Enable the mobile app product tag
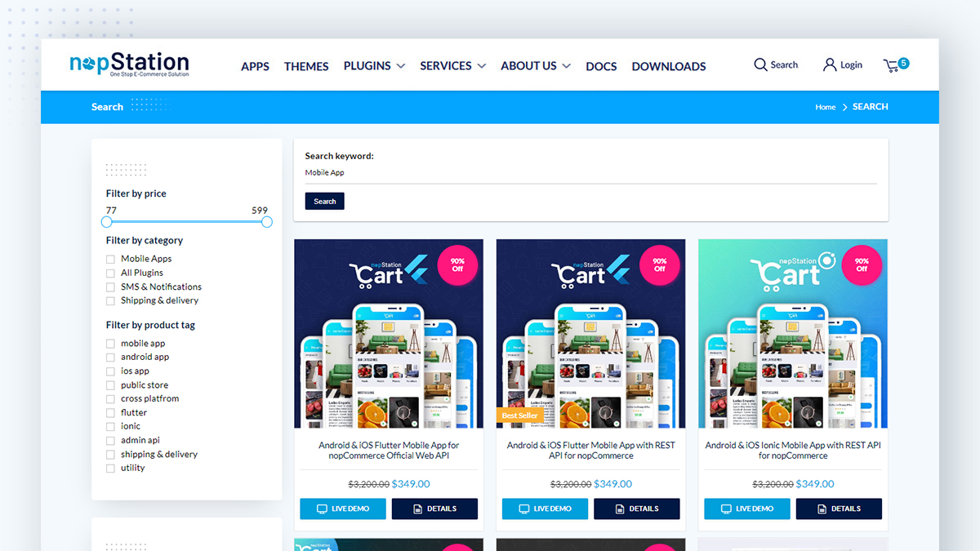 pos(110,344)
